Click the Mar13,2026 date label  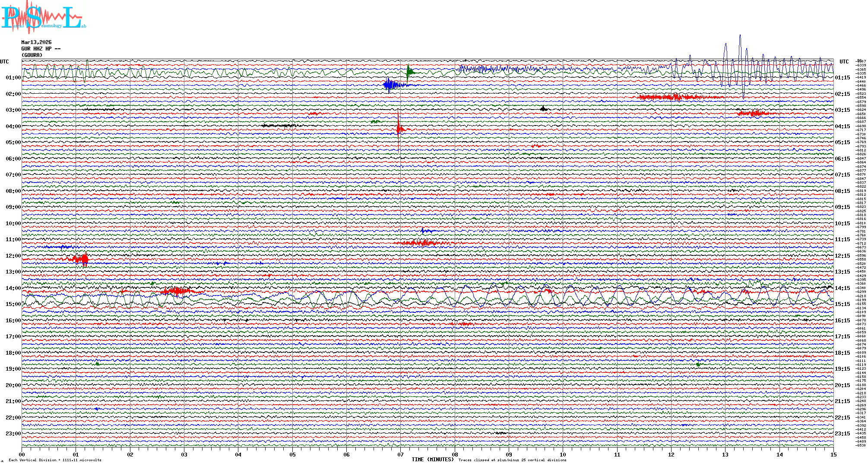pos(36,42)
